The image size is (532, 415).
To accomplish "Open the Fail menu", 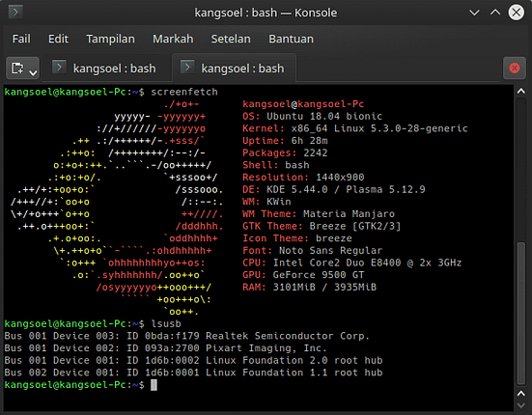I will (21, 39).
